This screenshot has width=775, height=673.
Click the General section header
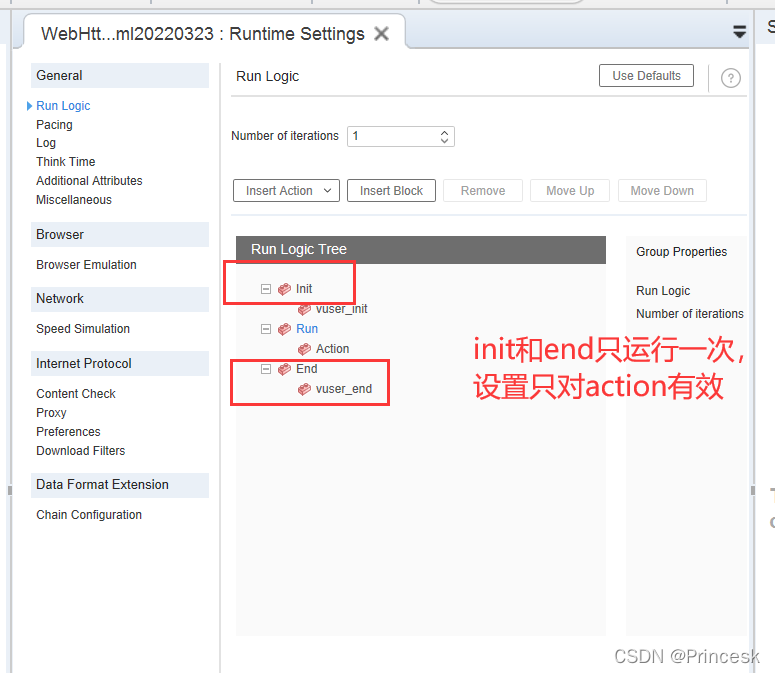pos(120,76)
